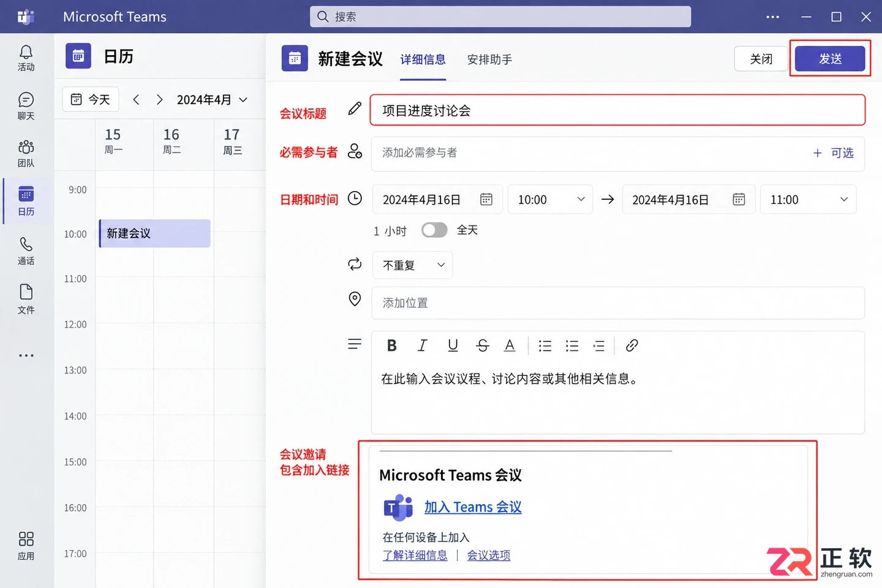This screenshot has width=882, height=588.
Task: Open the font color tool
Action: tap(510, 345)
